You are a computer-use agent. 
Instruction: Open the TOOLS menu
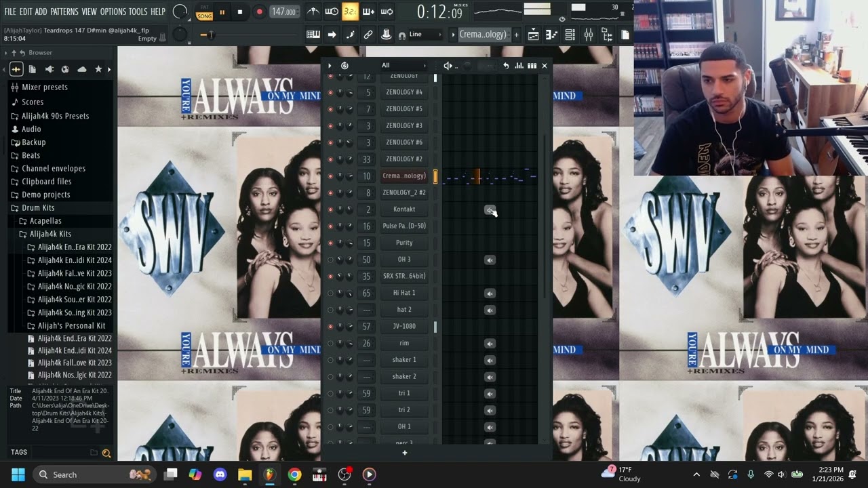138,12
